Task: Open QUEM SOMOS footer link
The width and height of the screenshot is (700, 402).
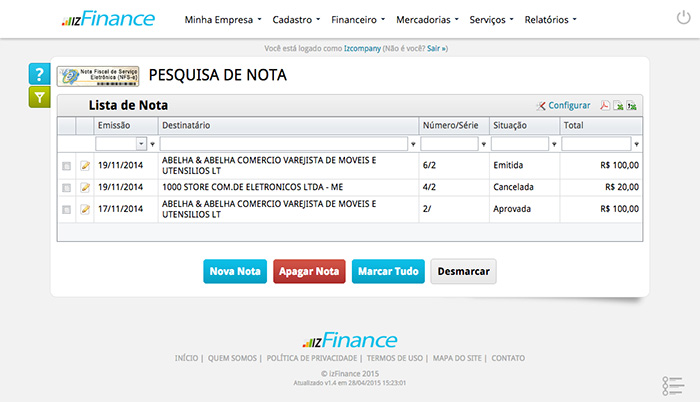Action: coord(232,358)
